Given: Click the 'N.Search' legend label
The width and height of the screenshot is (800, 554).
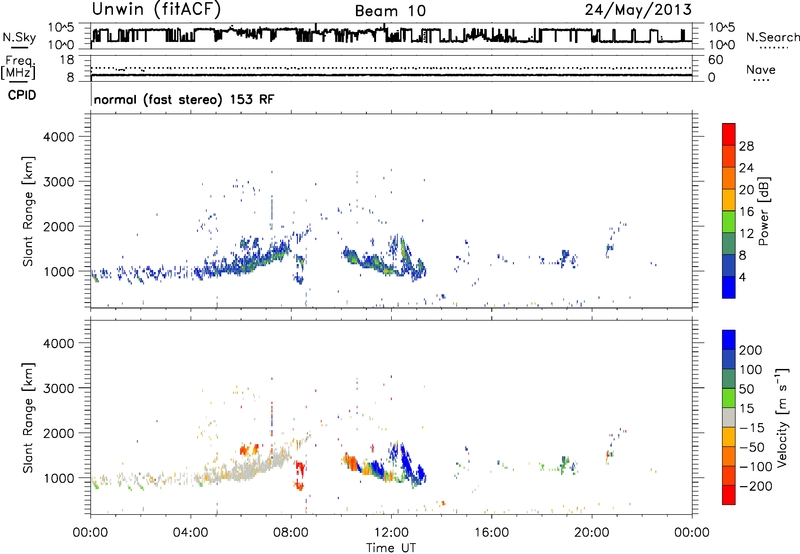Looking at the screenshot, I should [x=772, y=37].
